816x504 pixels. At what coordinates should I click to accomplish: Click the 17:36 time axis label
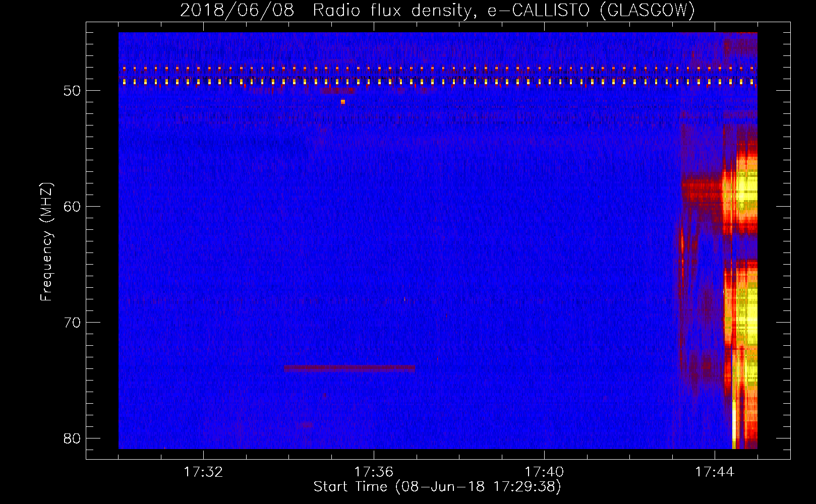tap(374, 472)
